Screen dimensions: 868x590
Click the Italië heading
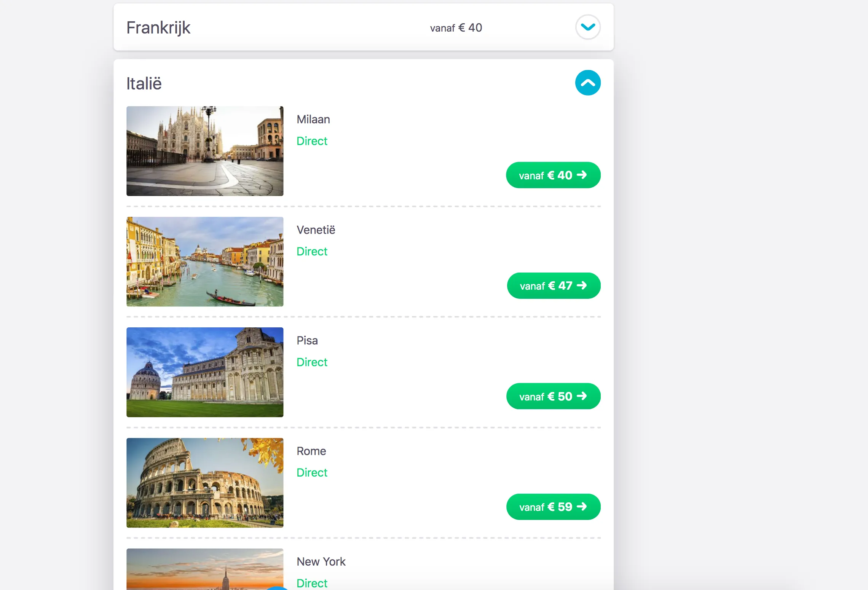click(144, 83)
